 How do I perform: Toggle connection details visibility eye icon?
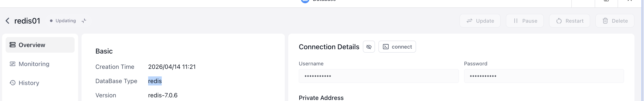click(x=369, y=47)
